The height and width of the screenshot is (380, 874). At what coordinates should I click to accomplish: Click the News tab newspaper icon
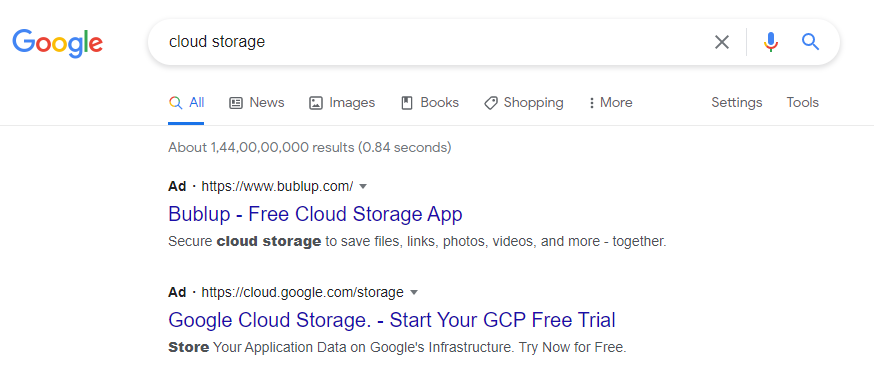pos(236,103)
